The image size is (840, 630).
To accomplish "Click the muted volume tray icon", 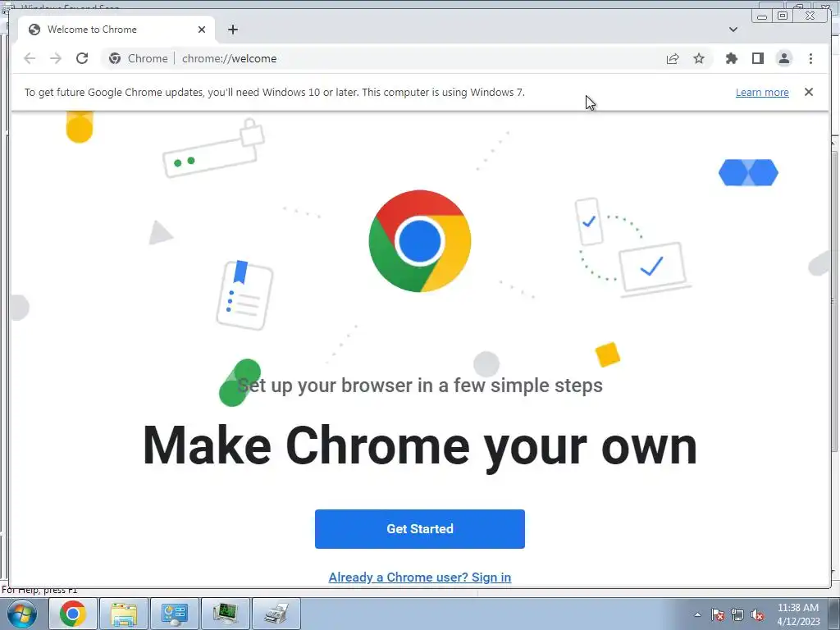I will (757, 614).
